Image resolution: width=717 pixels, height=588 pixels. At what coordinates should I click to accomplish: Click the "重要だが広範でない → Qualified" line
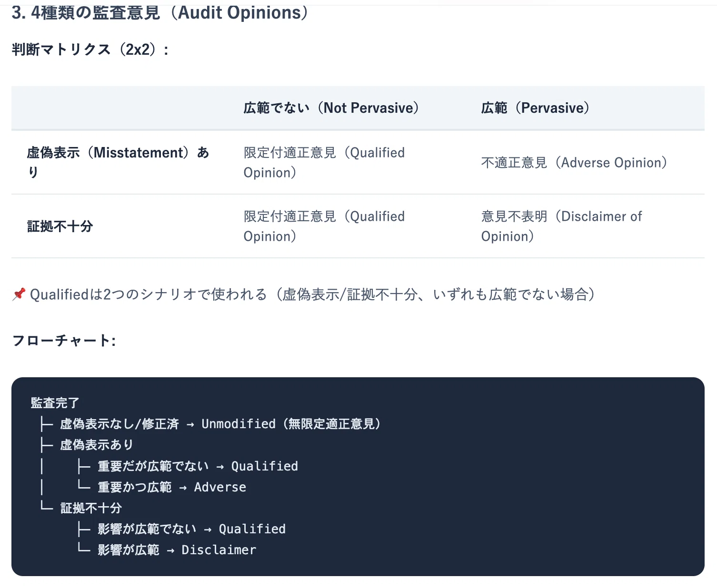(x=198, y=466)
